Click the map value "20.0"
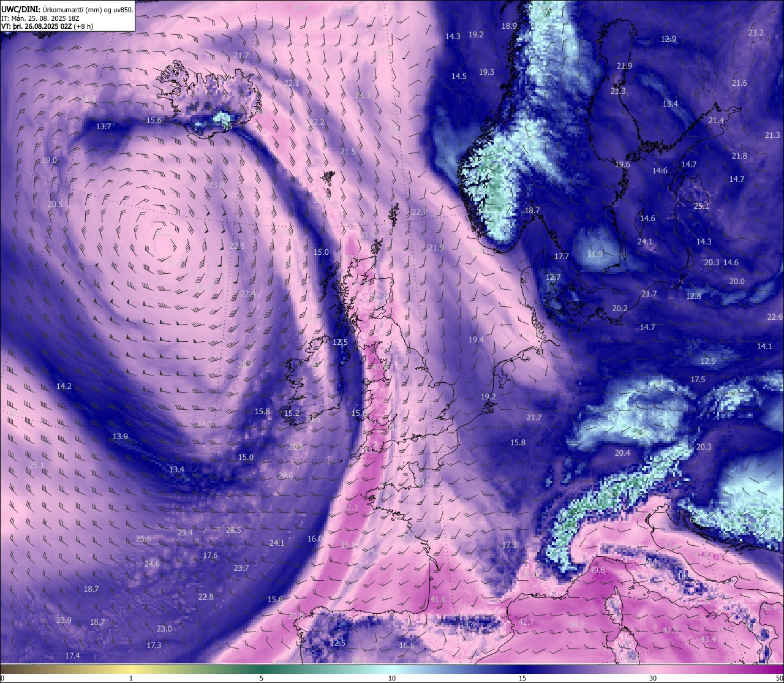This screenshot has width=784, height=683. click(x=737, y=281)
